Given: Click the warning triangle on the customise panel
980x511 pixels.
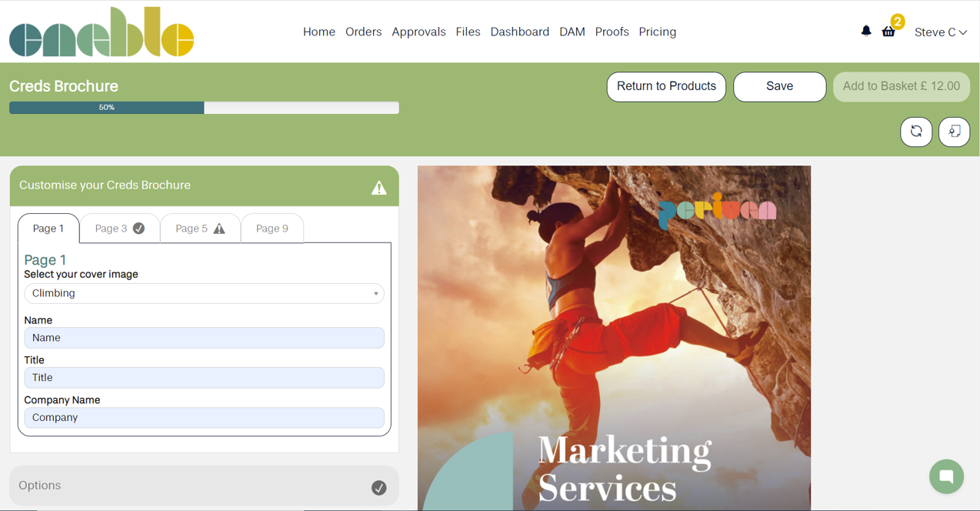Looking at the screenshot, I should (379, 187).
